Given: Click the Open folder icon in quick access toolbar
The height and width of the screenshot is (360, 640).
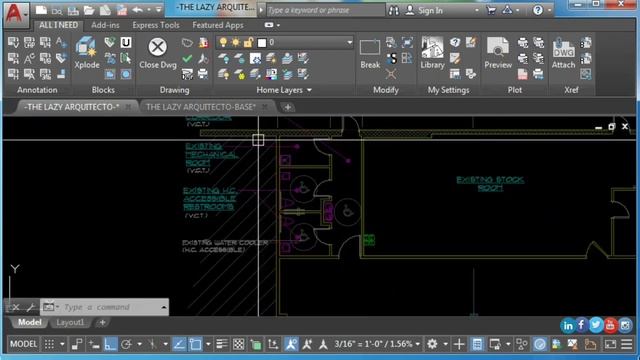Looking at the screenshot, I should coord(89,10).
